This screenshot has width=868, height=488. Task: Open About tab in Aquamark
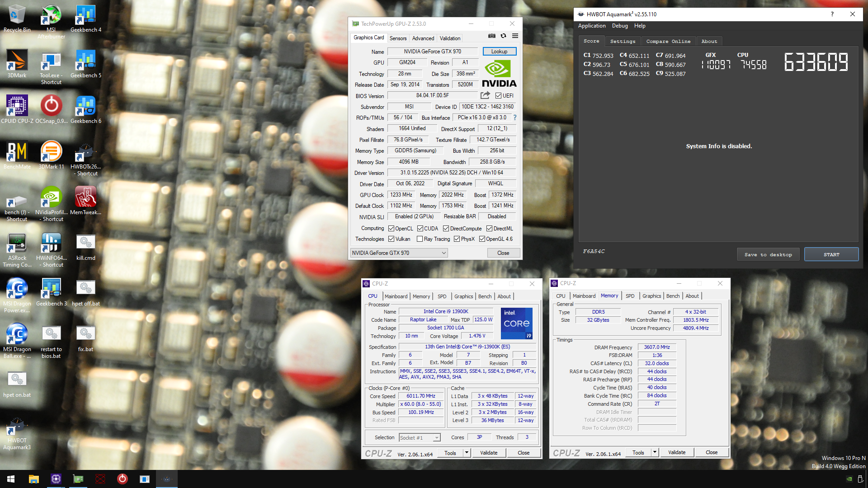(x=709, y=41)
